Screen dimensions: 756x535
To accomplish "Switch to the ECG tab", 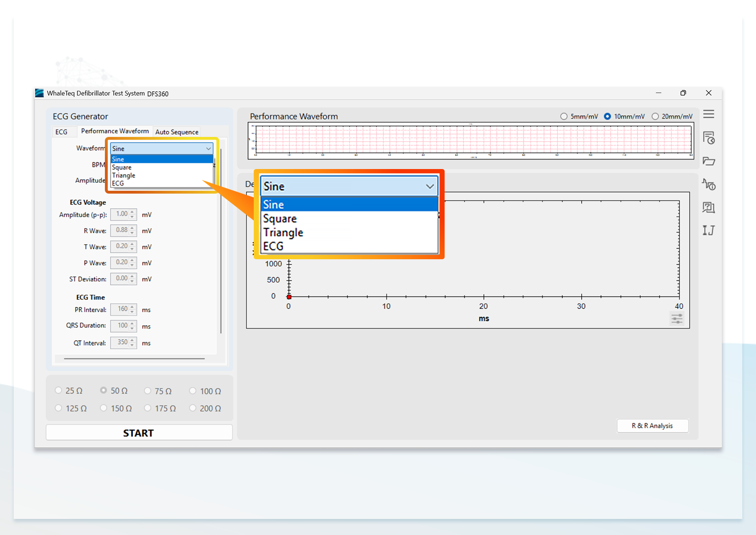I will [x=61, y=132].
